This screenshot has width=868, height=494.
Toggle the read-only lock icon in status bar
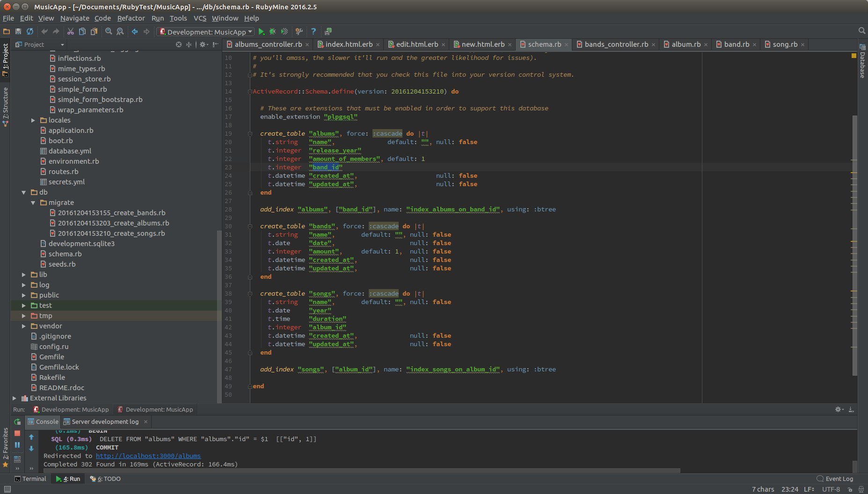pyautogui.click(x=850, y=489)
